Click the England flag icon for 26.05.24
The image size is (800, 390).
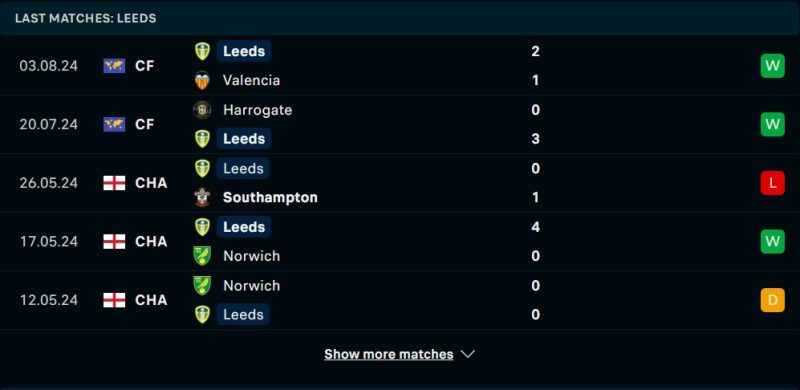(x=114, y=183)
